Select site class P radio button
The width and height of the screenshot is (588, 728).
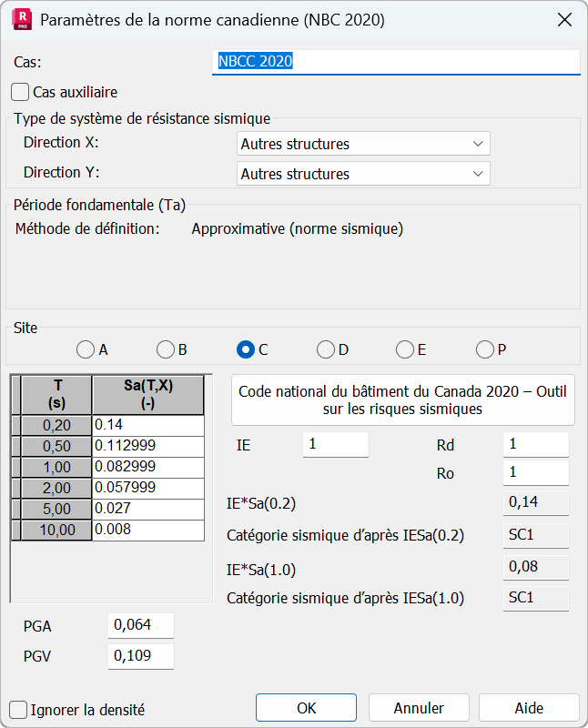click(485, 349)
